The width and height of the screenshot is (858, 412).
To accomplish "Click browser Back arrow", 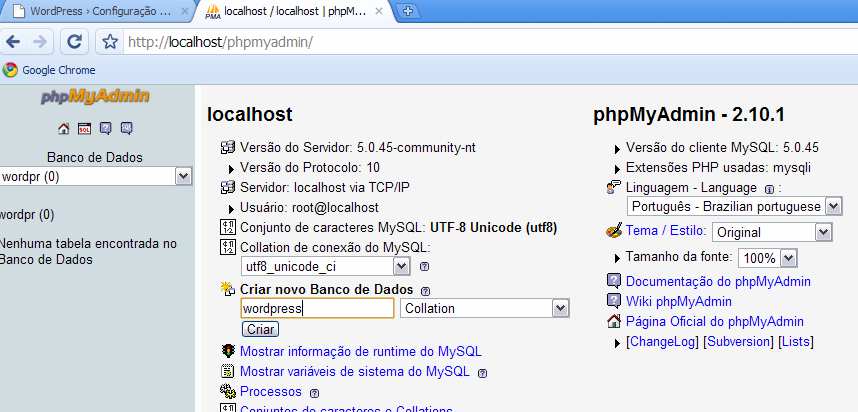I will tap(13, 42).
